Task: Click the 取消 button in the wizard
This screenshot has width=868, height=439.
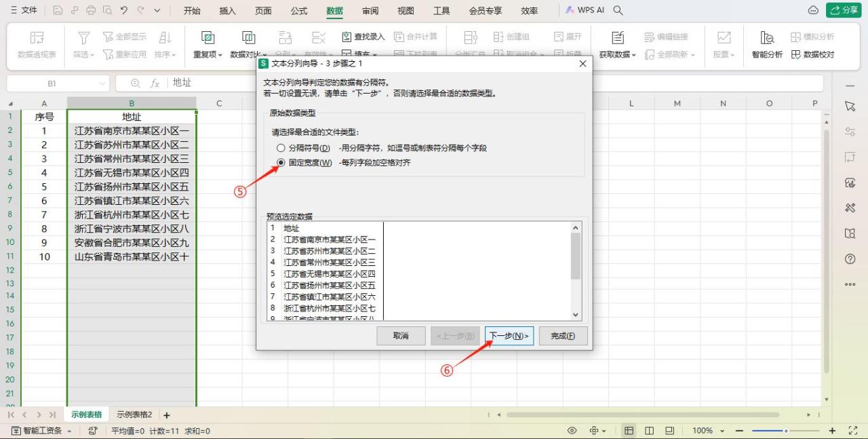Action: (401, 336)
